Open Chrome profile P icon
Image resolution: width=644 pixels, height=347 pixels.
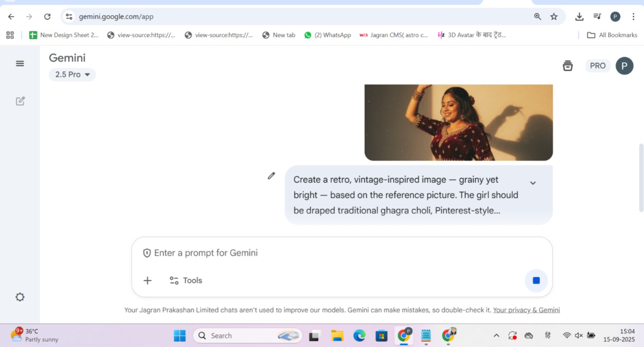(x=615, y=17)
